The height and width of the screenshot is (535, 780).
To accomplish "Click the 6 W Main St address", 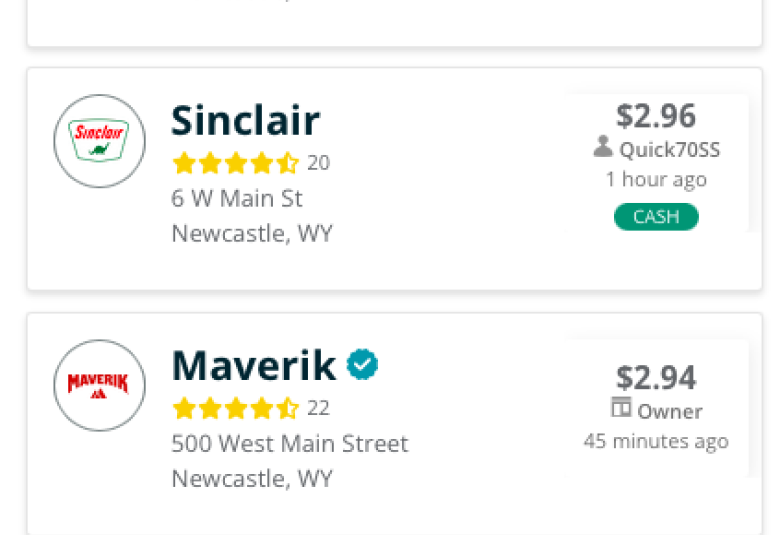I will pyautogui.click(x=237, y=199).
